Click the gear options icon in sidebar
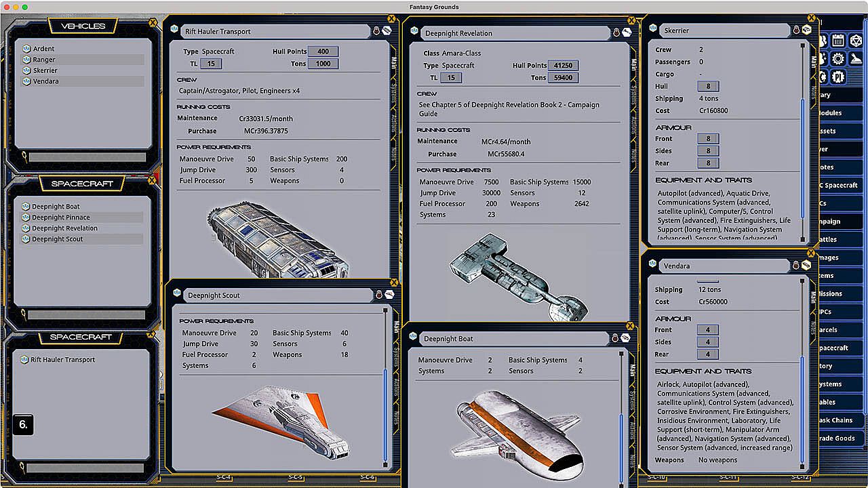This screenshot has width=868, height=488. click(838, 58)
